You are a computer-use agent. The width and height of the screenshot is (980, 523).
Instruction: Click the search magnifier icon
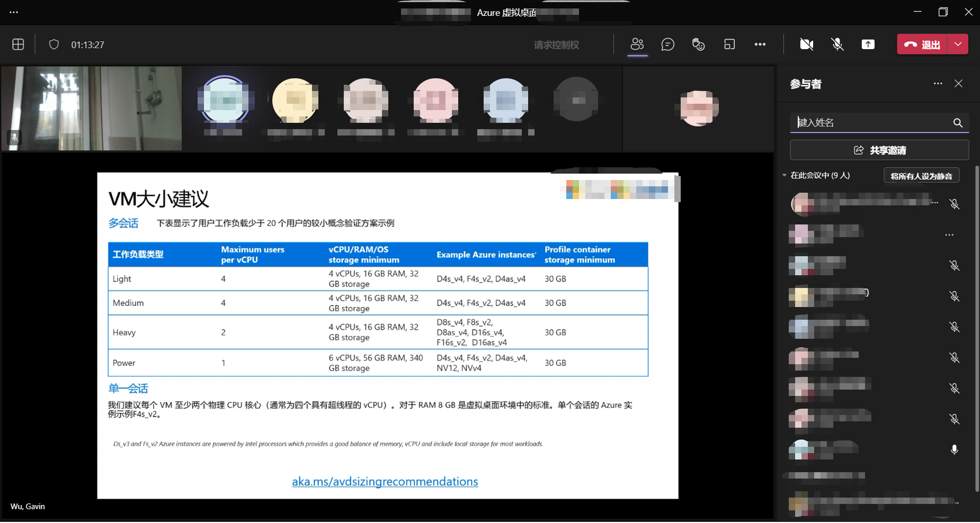click(x=958, y=123)
